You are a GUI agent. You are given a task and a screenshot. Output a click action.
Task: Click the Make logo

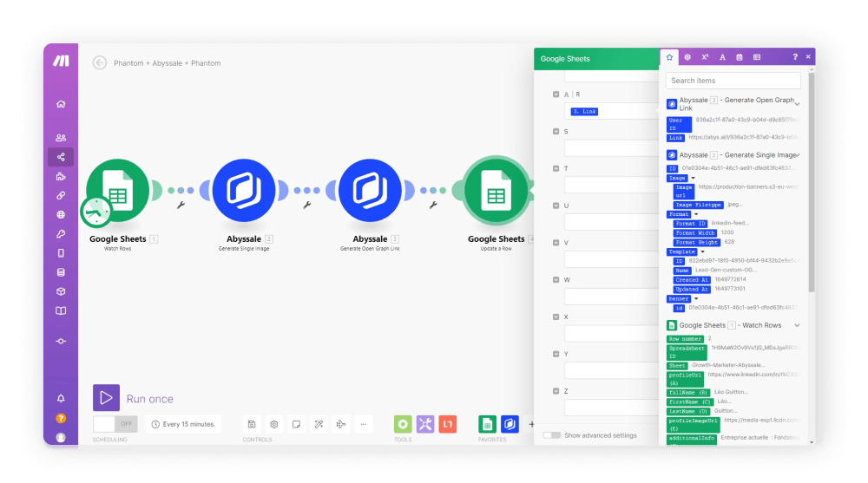point(61,61)
